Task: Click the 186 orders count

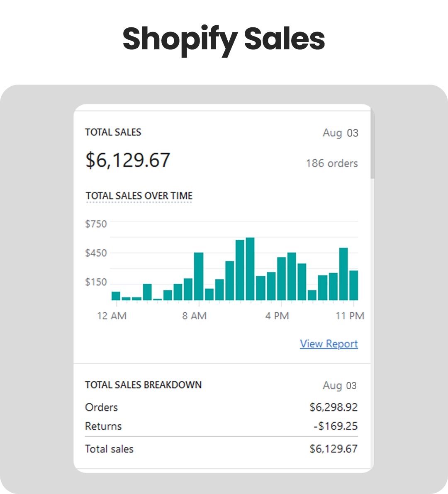Action: point(331,163)
